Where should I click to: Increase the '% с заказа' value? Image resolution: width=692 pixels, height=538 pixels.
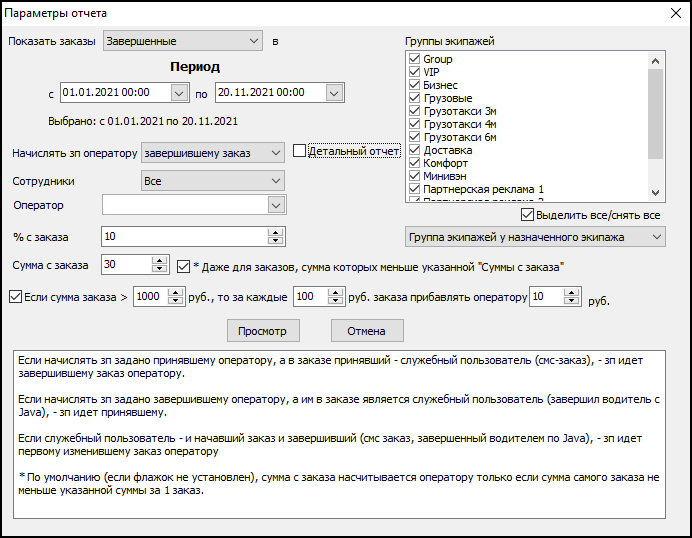(275, 232)
